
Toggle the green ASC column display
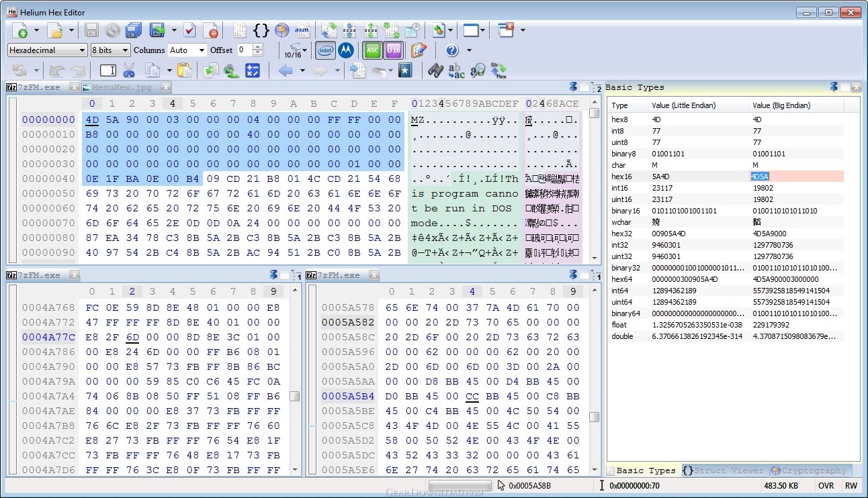(373, 50)
